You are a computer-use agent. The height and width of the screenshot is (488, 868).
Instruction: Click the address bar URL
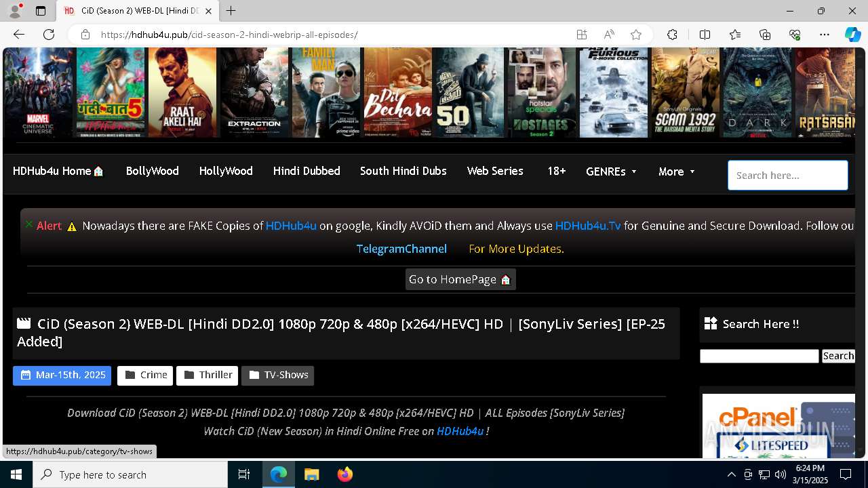(x=229, y=35)
